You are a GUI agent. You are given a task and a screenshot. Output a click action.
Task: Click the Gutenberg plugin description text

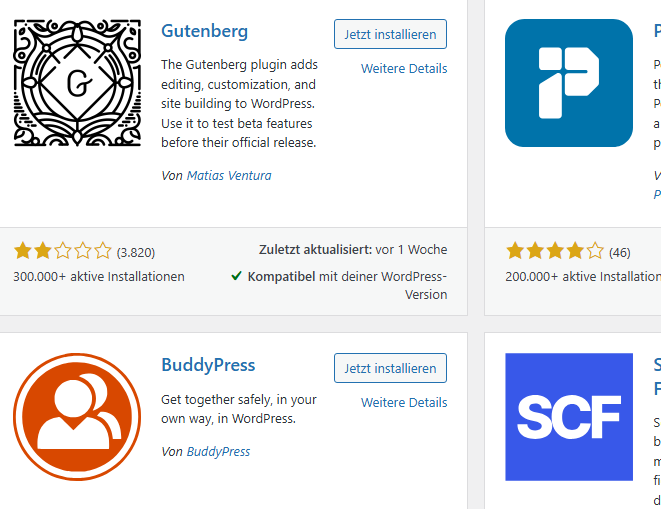(238, 104)
